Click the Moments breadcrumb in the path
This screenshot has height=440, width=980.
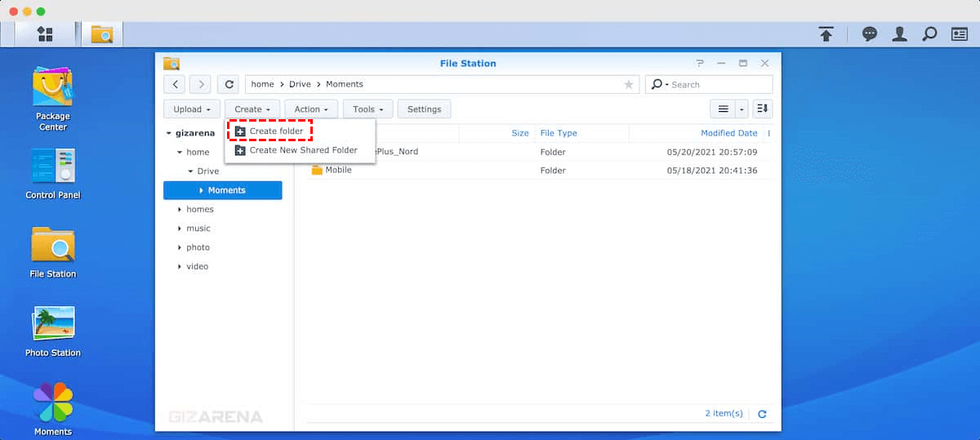point(345,84)
